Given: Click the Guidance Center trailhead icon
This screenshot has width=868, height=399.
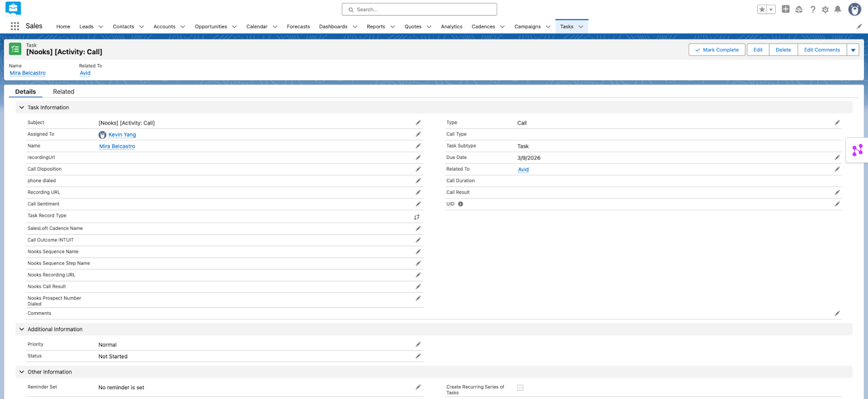Looking at the screenshot, I should coord(799,9).
